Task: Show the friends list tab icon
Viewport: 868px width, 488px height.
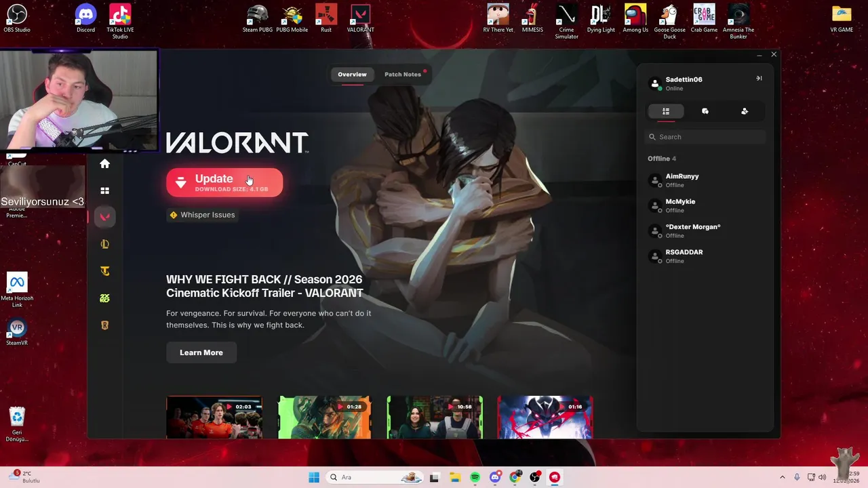Action: click(x=666, y=111)
